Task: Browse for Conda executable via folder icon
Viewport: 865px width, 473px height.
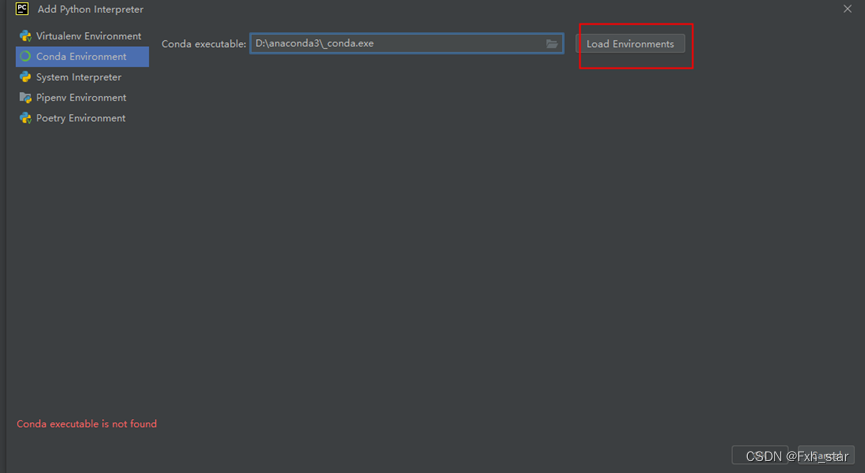Action: (552, 44)
